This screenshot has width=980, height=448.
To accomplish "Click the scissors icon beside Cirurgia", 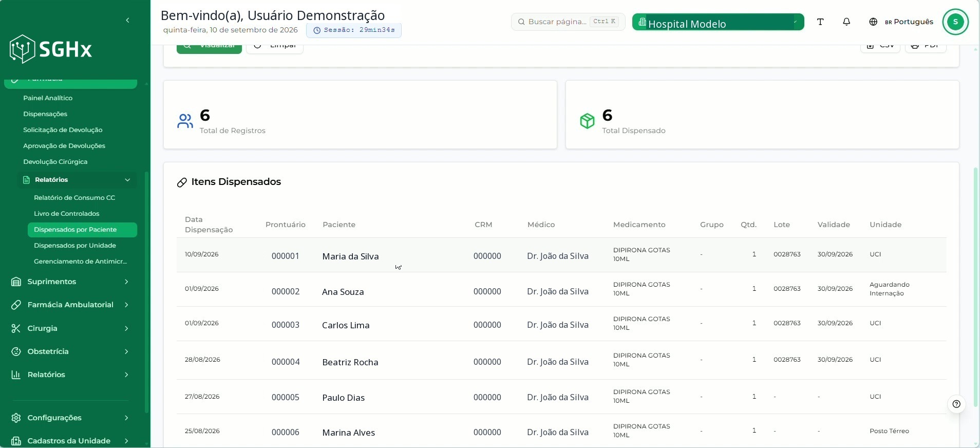I will pos(16,328).
